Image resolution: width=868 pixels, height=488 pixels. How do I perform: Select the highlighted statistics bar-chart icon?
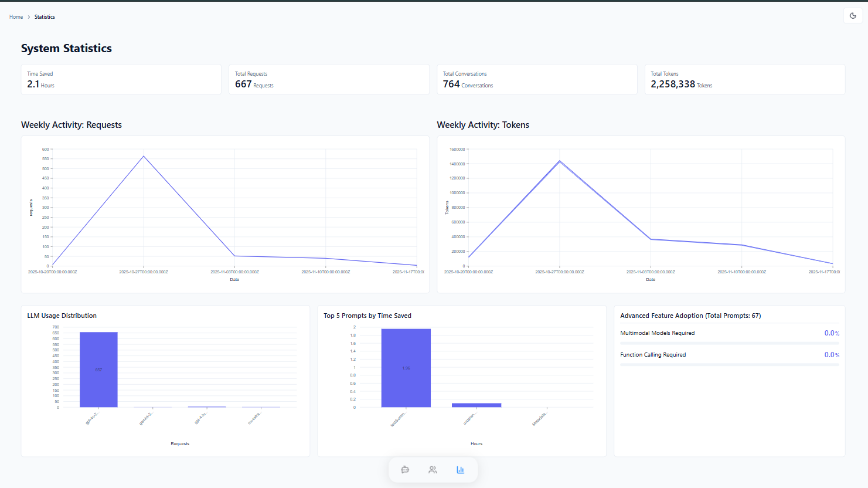click(x=461, y=469)
